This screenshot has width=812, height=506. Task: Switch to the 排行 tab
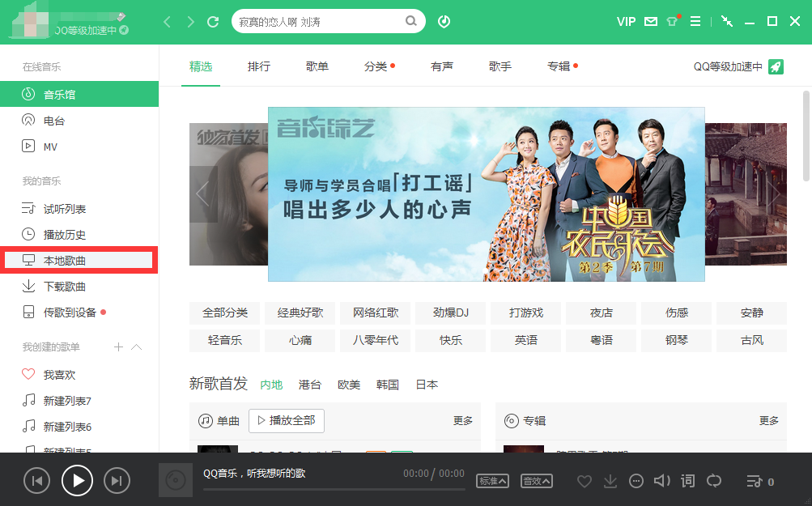click(x=259, y=66)
